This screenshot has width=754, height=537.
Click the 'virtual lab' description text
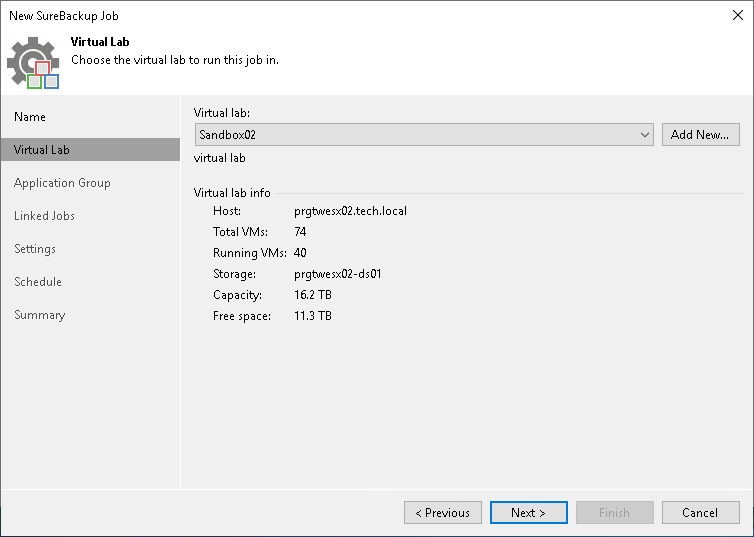pyautogui.click(x=219, y=158)
